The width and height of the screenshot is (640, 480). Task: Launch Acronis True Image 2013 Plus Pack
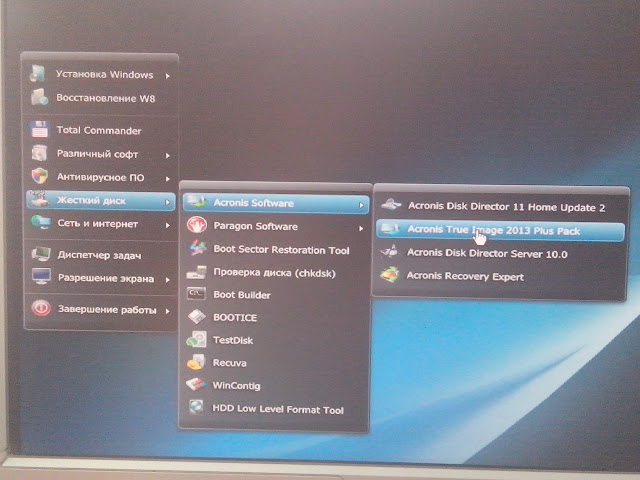click(x=500, y=231)
